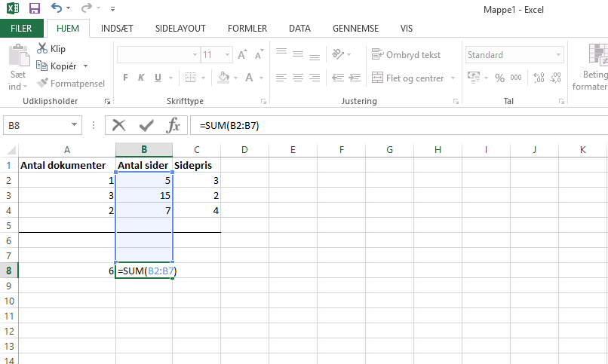Undo the last action
Viewport: 608px width, 364px height.
57,8
